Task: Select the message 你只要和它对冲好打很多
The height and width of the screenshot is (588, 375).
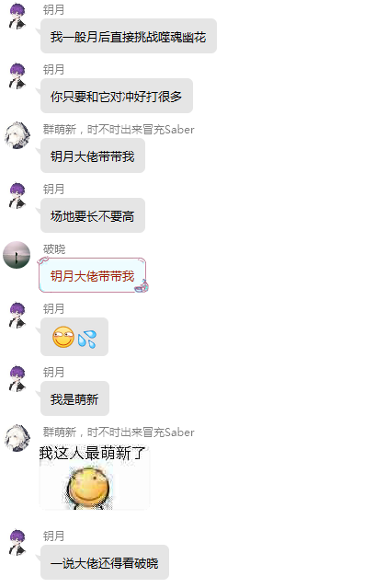Action: point(117,96)
